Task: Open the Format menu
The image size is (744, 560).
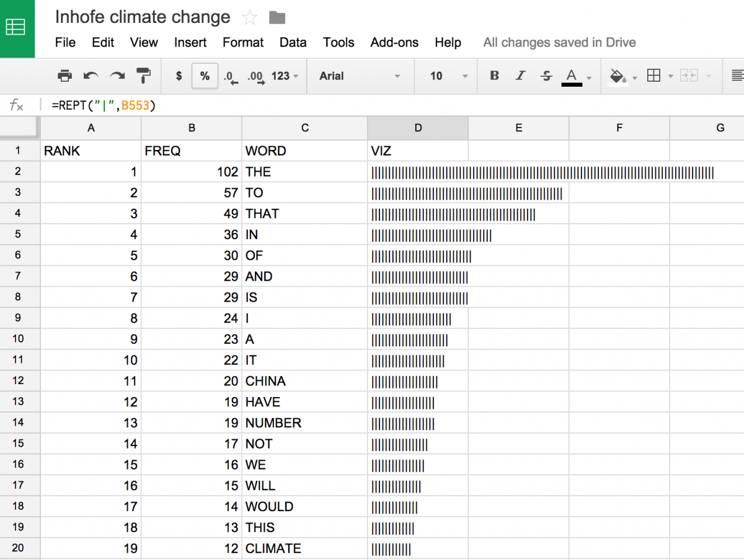Action: coord(242,42)
